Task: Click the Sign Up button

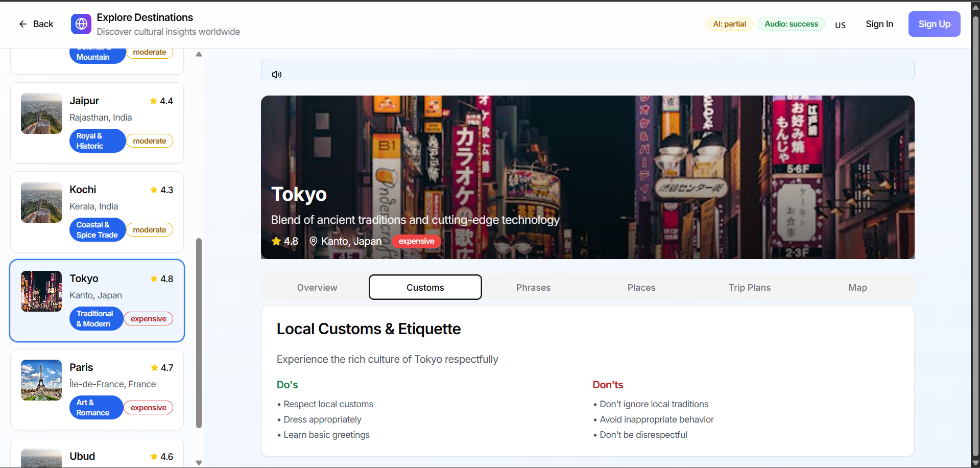Action: [x=935, y=24]
